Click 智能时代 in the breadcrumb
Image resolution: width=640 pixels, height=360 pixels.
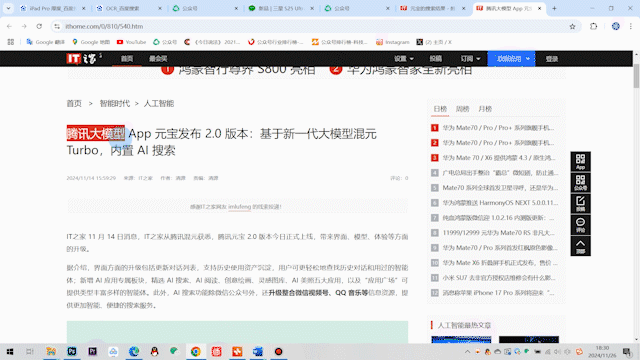coord(115,104)
